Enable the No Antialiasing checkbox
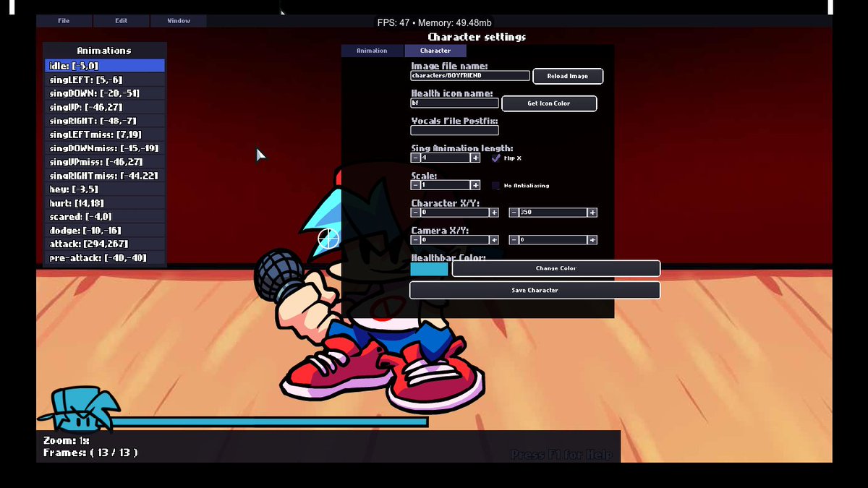Viewport: 868px width, 488px height. pyautogui.click(x=496, y=185)
